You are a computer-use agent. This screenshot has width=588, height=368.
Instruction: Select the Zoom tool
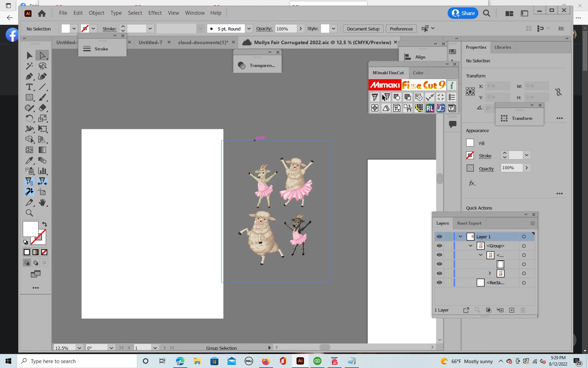tap(29, 213)
